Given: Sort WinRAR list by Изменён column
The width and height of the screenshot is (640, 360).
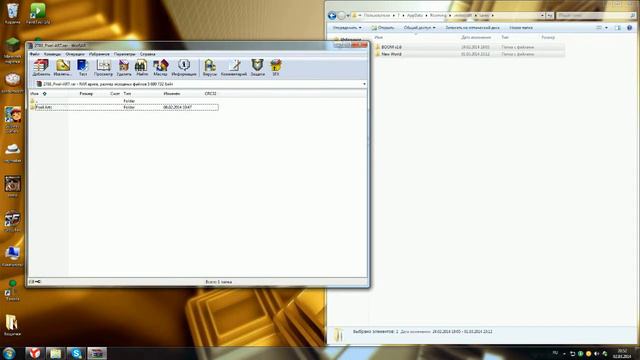Looking at the screenshot, I should pyautogui.click(x=171, y=94).
